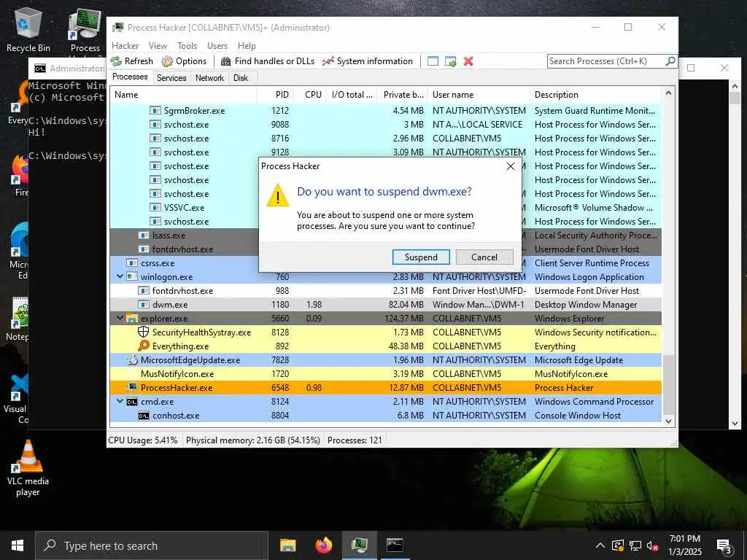Click the command prompt window scroll-down arrow
This screenshot has height=560, width=747.
click(735, 423)
